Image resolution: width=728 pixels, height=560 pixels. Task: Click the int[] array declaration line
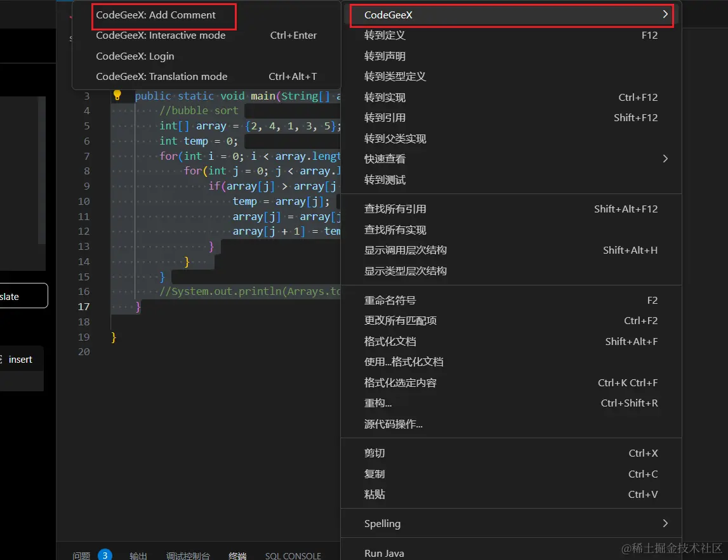tap(250, 126)
